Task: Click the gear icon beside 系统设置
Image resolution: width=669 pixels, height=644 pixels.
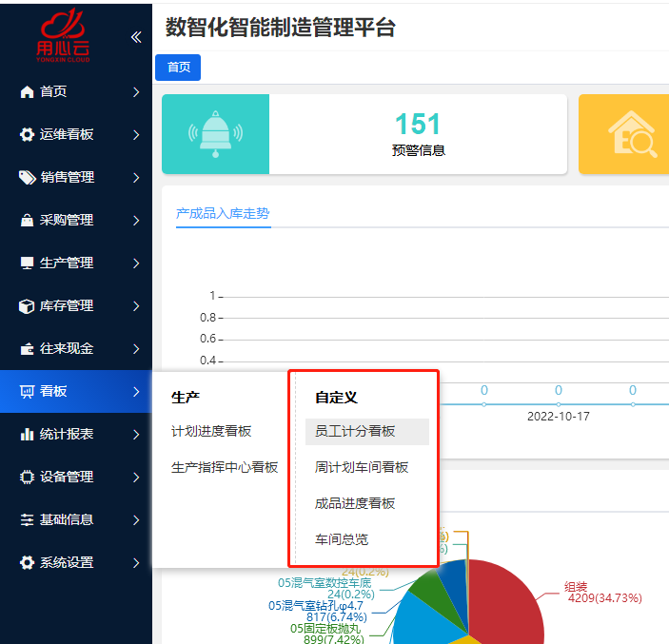Action: coord(27,562)
